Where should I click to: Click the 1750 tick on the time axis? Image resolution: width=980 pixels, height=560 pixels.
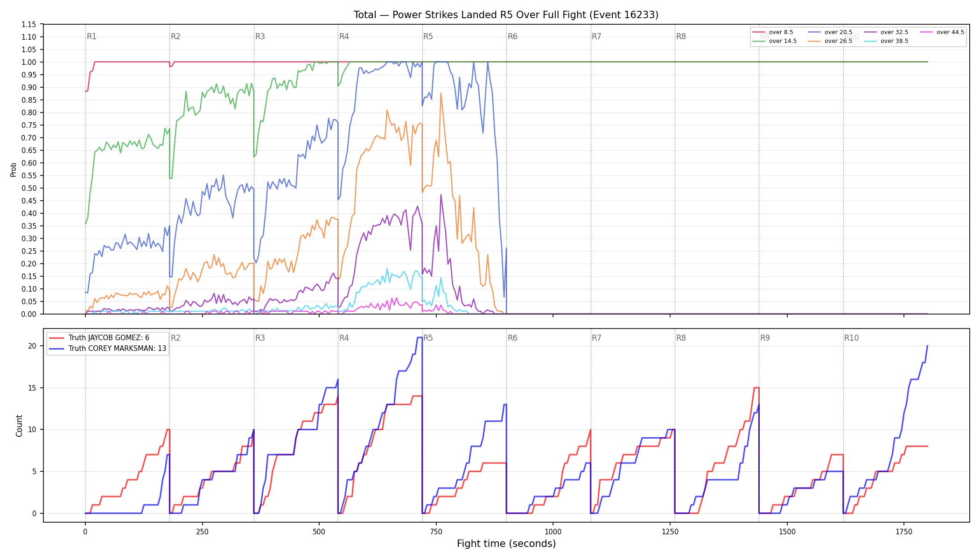pos(904,532)
